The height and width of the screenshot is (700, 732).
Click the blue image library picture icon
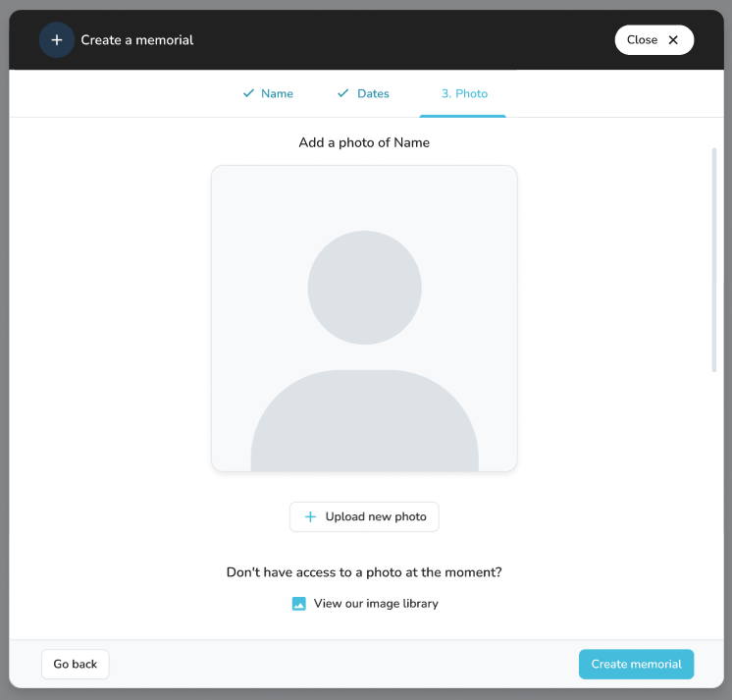point(298,604)
